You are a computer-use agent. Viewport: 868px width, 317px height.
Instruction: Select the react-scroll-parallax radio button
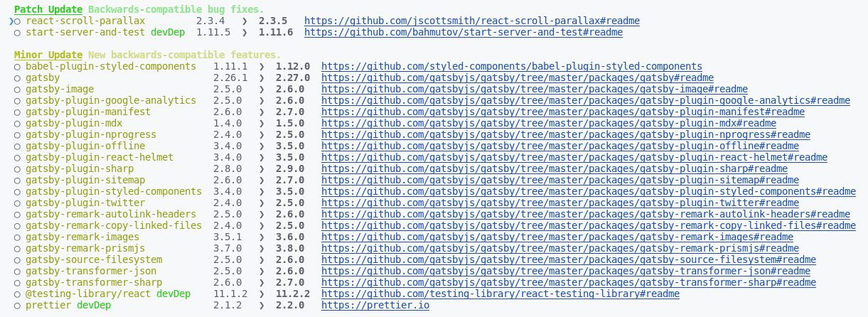(17, 21)
